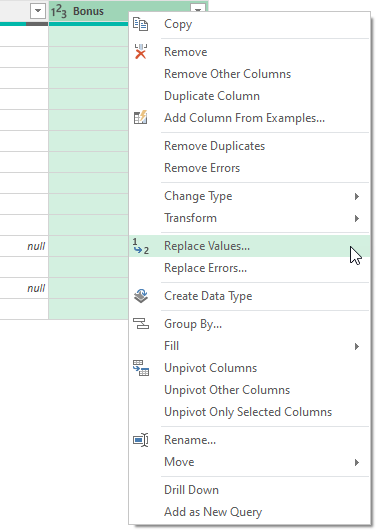The height and width of the screenshot is (532, 378).
Task: Click the Rename icon
Action: coord(140,440)
